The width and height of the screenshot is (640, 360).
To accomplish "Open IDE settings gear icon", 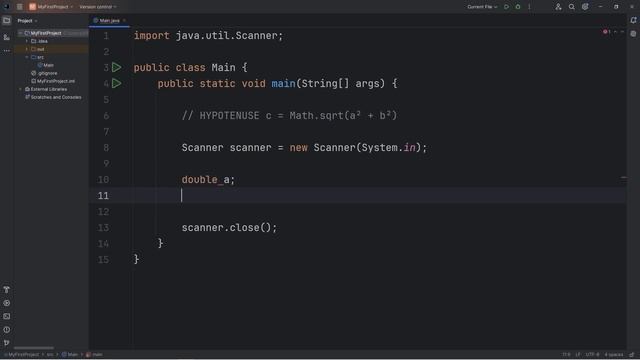I will (x=585, y=7).
